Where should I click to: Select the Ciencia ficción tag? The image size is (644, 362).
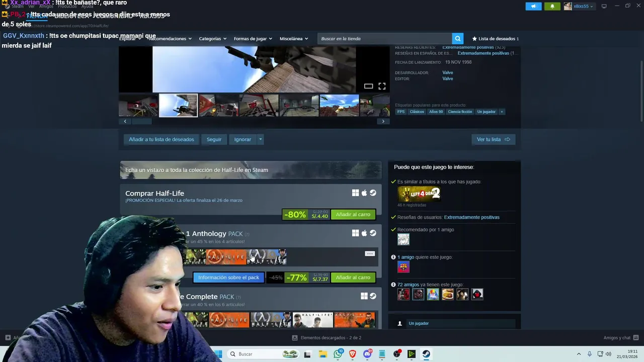coord(460,112)
